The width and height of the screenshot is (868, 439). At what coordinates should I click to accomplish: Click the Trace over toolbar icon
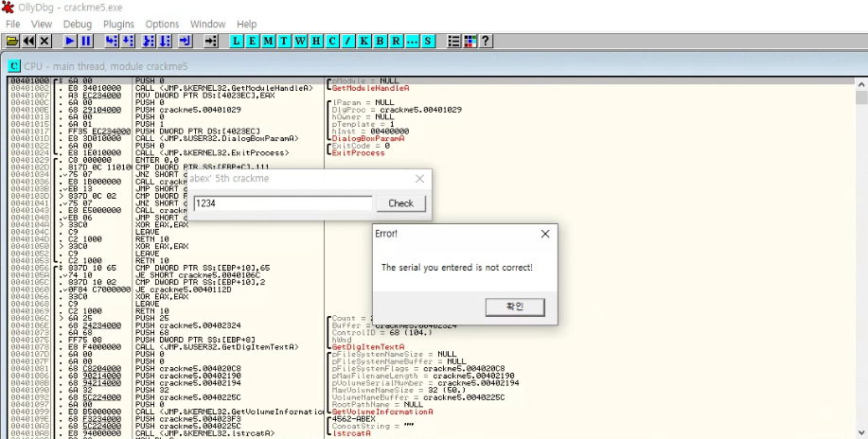[165, 41]
